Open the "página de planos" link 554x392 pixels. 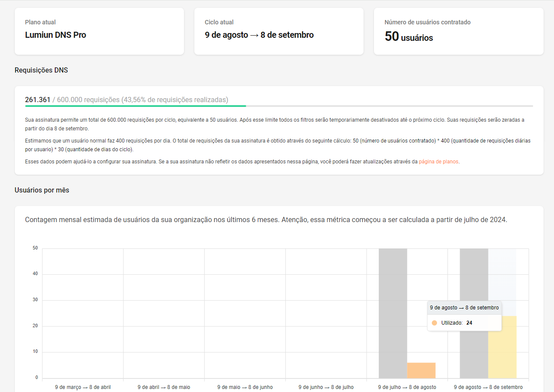438,162
